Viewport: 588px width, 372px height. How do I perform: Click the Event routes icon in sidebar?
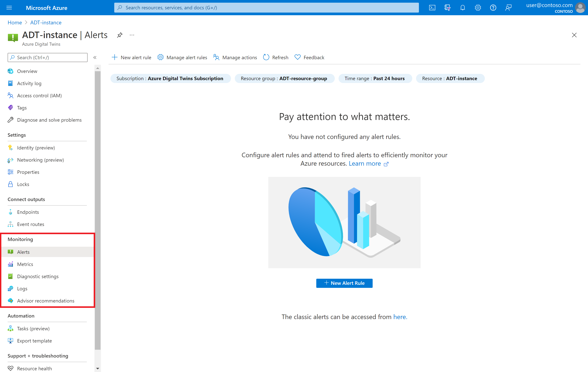(11, 224)
